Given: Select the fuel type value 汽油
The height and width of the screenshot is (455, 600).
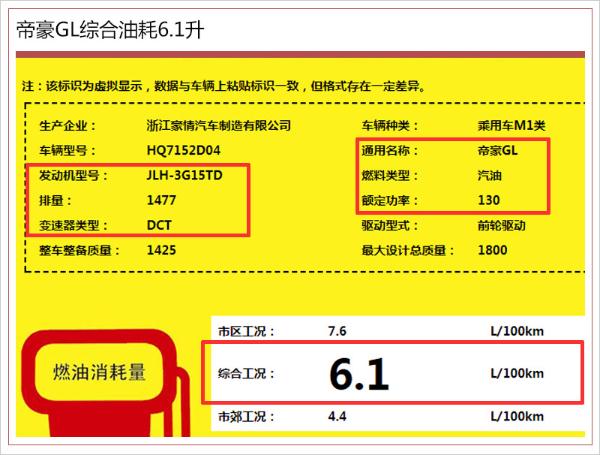Looking at the screenshot, I should point(489,176).
